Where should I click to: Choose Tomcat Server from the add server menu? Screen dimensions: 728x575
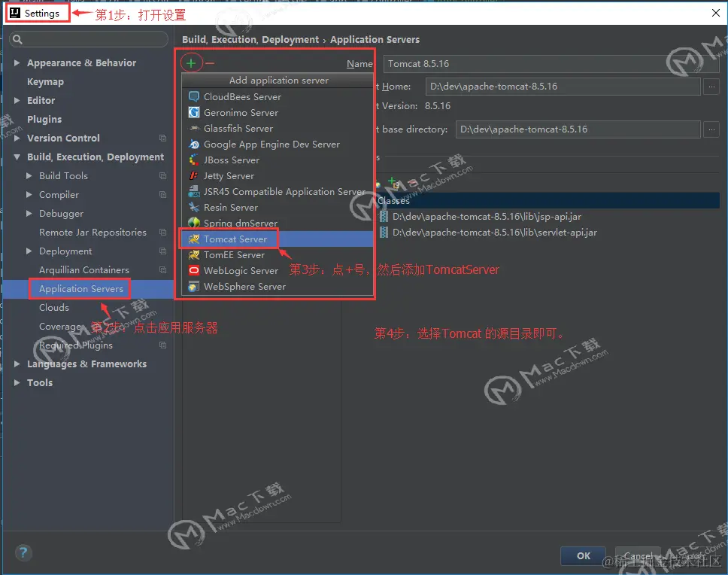278,239
